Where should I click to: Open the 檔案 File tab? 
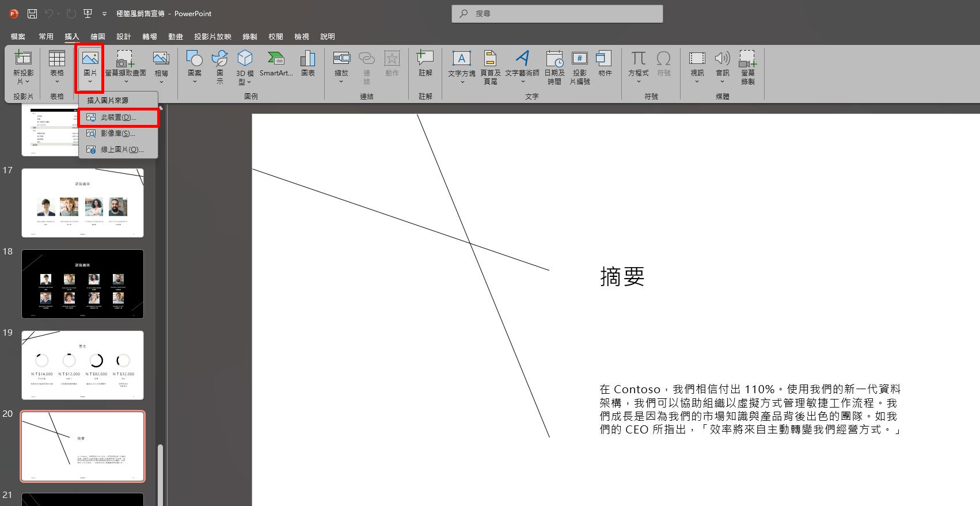[x=18, y=36]
